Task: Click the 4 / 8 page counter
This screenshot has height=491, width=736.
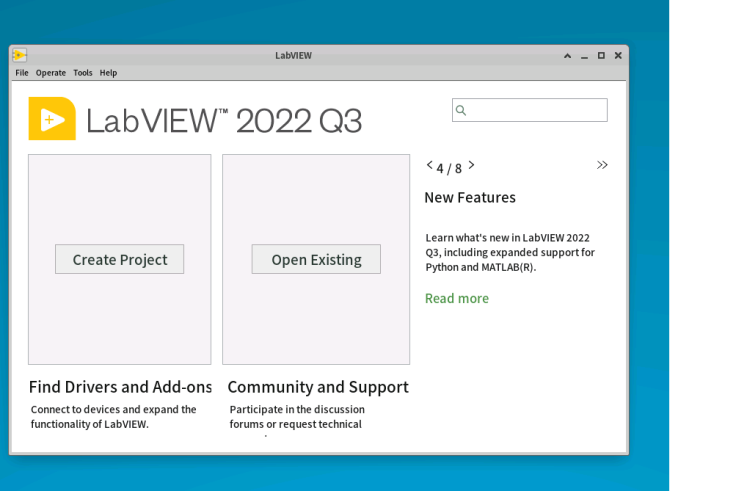Action: (449, 169)
